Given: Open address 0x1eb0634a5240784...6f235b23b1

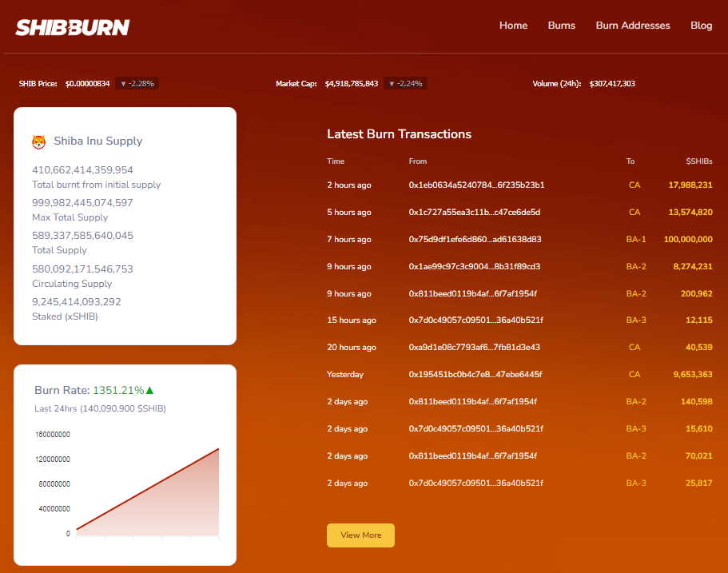Looking at the screenshot, I should coord(476,185).
